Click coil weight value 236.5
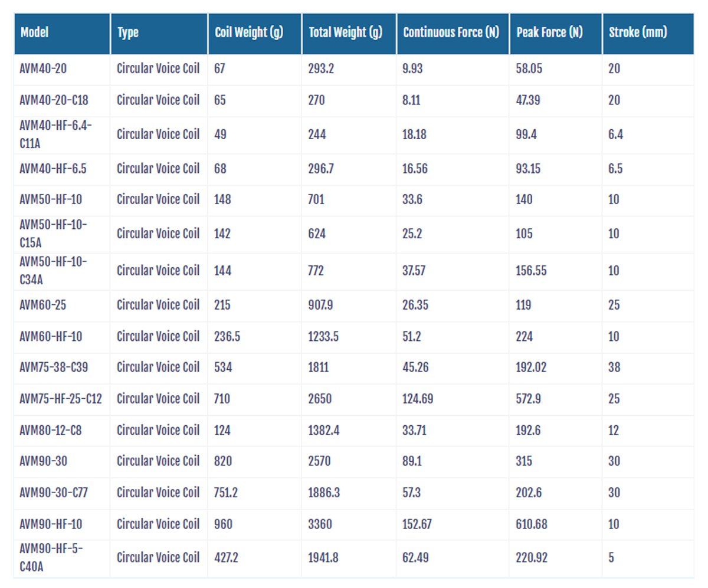708x588 pixels. click(x=227, y=337)
